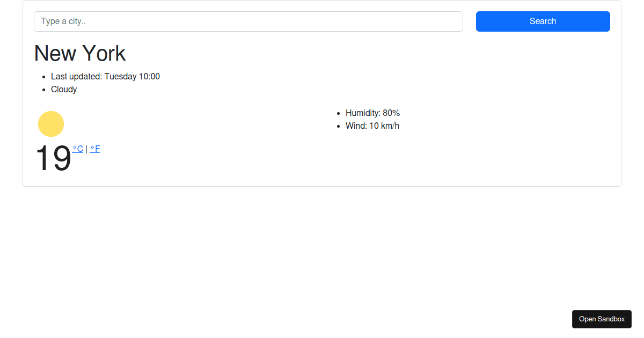Click the New York city heading
Viewport: 644px width, 338px height.
(x=80, y=54)
